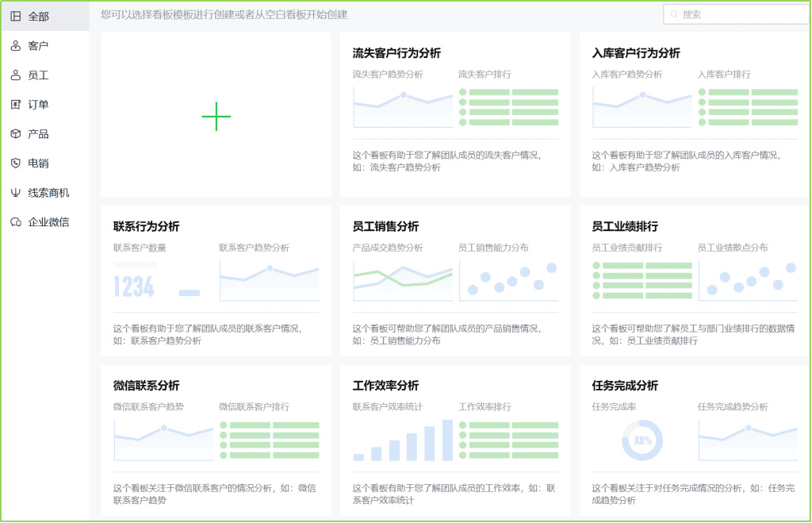Open the 入库客户行为分析 template

click(695, 114)
